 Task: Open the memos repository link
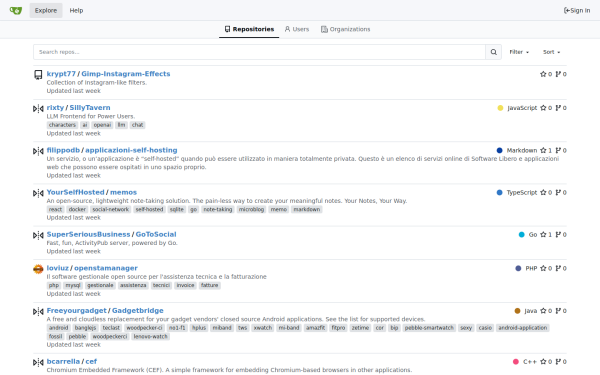click(x=123, y=192)
